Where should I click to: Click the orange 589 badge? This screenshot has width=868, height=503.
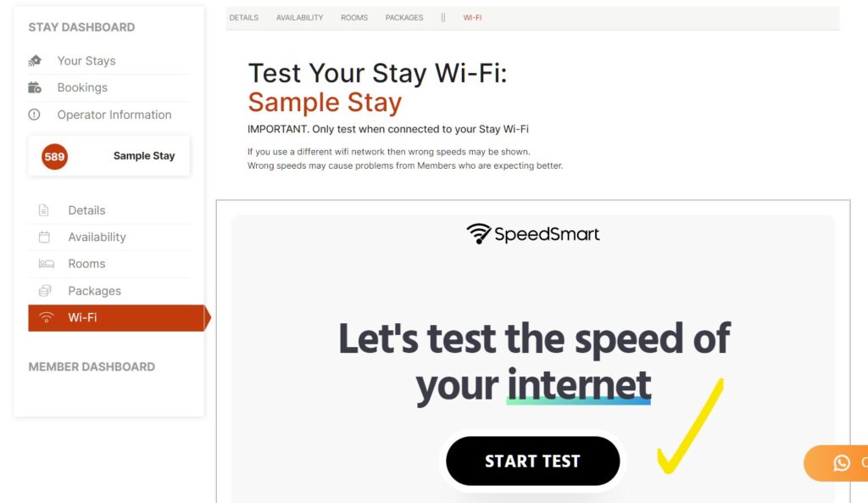click(x=53, y=156)
